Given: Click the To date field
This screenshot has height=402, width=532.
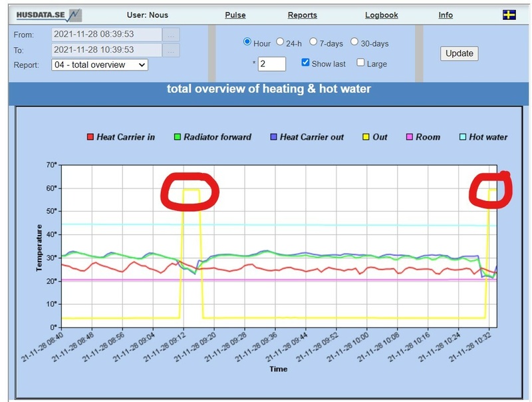Looking at the screenshot, I should coord(106,50).
